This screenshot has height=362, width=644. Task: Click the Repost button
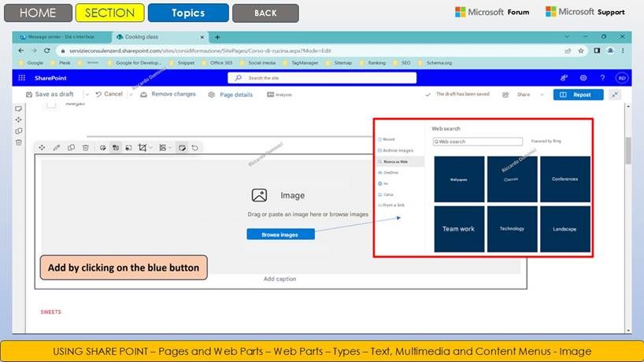[578, 94]
